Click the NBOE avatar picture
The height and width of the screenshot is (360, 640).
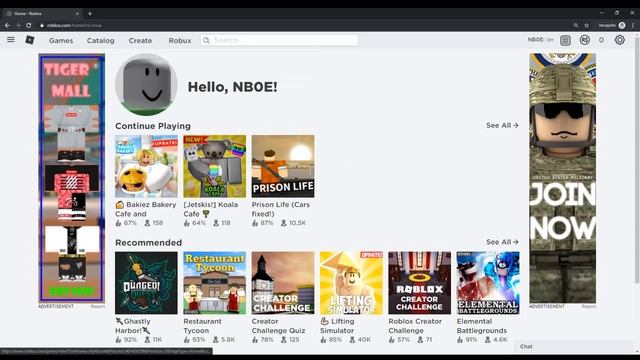(146, 84)
